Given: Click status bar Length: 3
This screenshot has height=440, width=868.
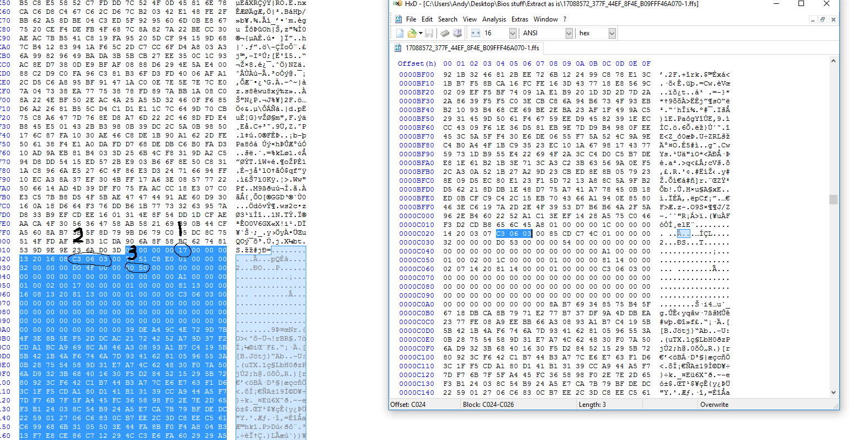Looking at the screenshot, I should (592, 405).
